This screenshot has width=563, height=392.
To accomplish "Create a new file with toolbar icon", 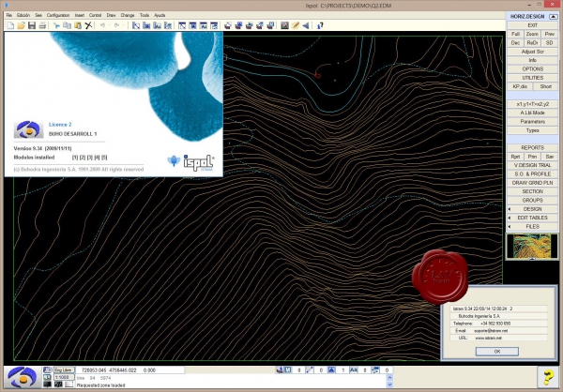I will tap(10, 25).
